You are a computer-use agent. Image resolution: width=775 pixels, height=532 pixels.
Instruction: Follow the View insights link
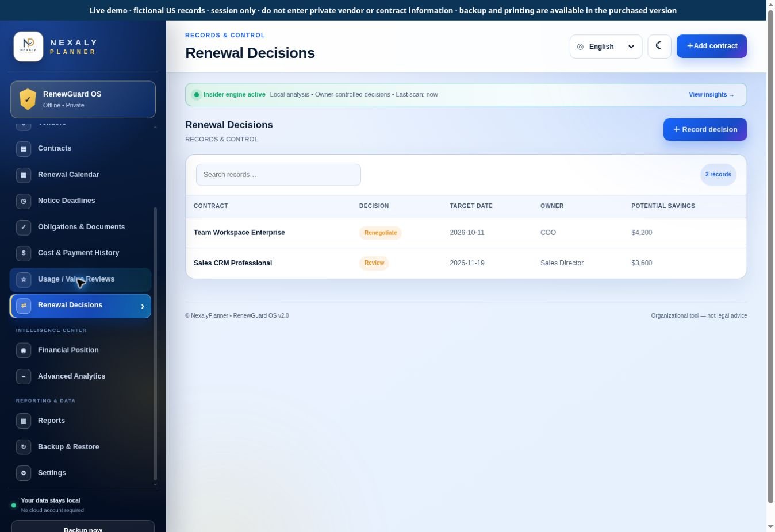coord(711,95)
